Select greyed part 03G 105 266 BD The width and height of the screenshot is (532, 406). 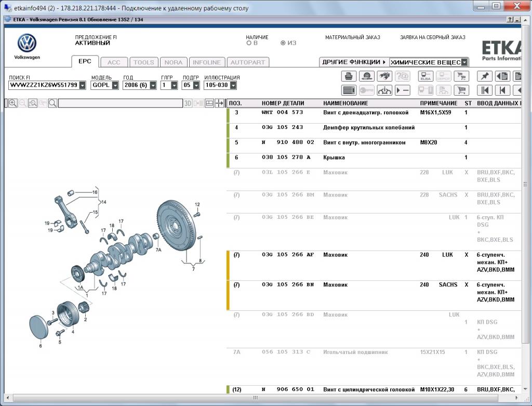[374, 329]
